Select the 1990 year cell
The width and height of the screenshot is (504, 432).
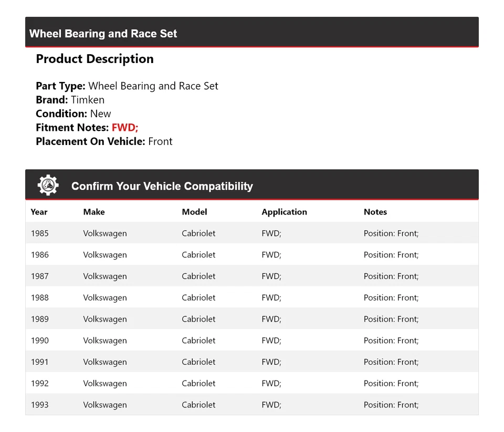pyautogui.click(x=39, y=341)
